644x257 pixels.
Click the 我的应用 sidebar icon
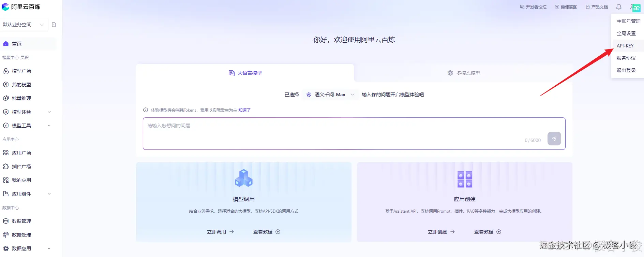tap(6, 180)
